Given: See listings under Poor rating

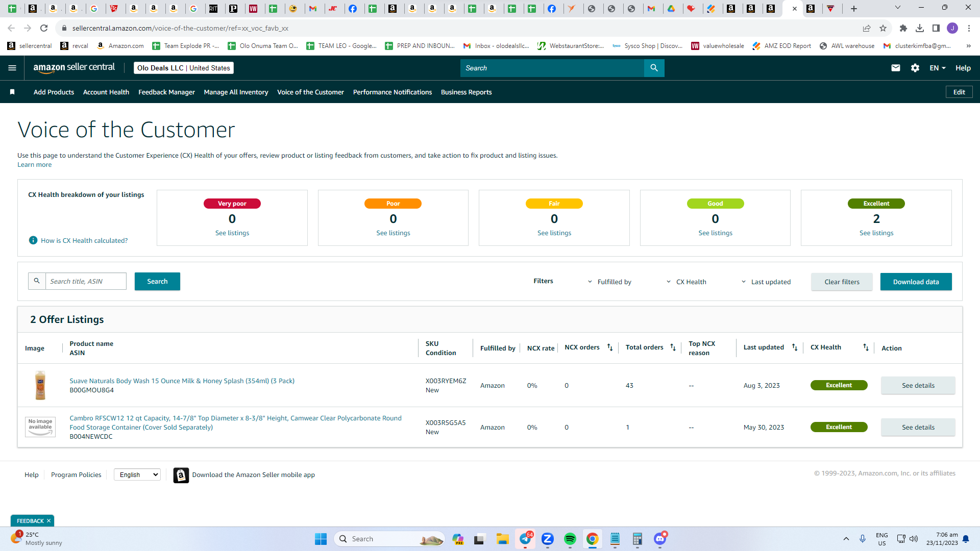Looking at the screenshot, I should click(393, 233).
